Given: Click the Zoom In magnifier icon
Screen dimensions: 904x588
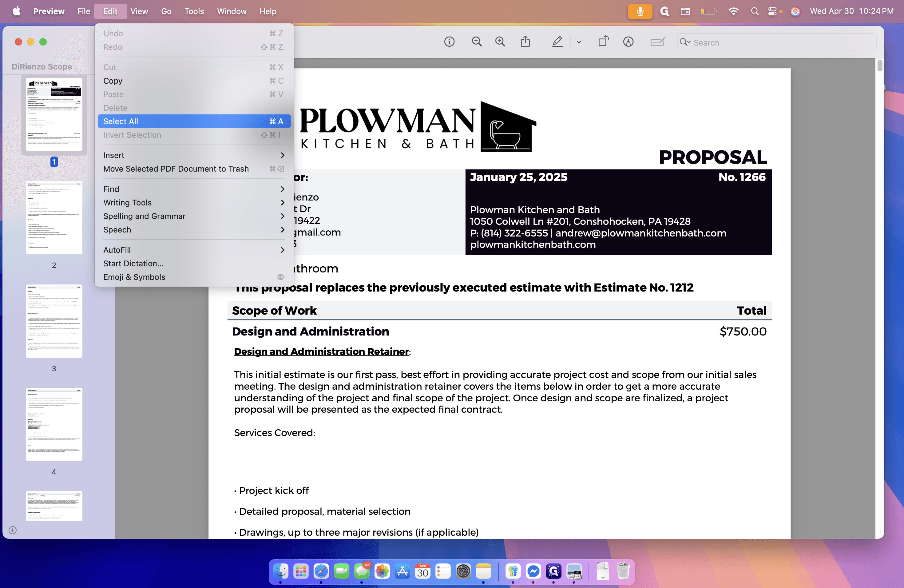Looking at the screenshot, I should tap(500, 42).
